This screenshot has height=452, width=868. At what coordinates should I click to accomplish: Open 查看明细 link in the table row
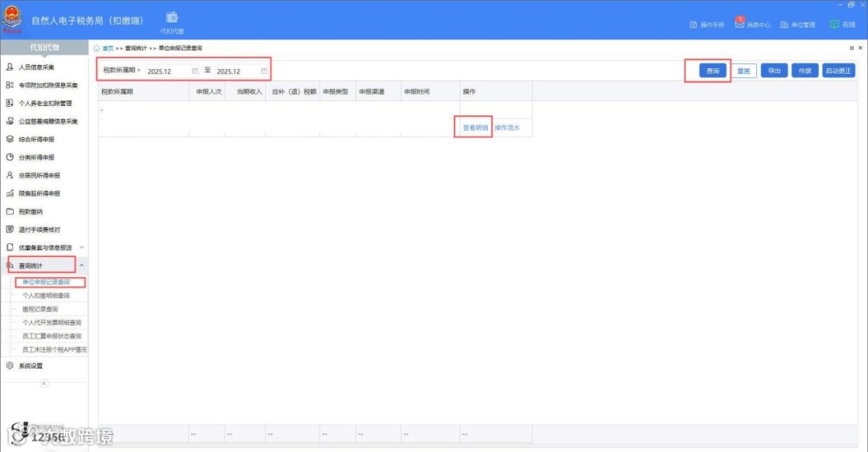point(475,128)
